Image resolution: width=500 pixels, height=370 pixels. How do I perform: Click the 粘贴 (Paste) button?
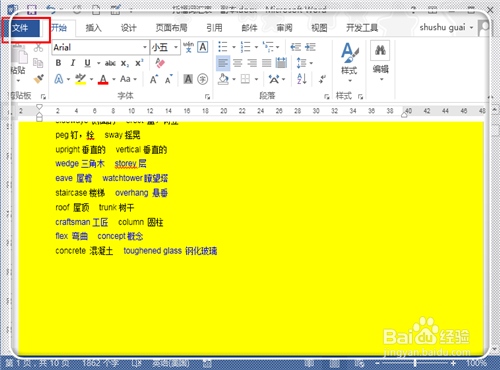point(18,63)
